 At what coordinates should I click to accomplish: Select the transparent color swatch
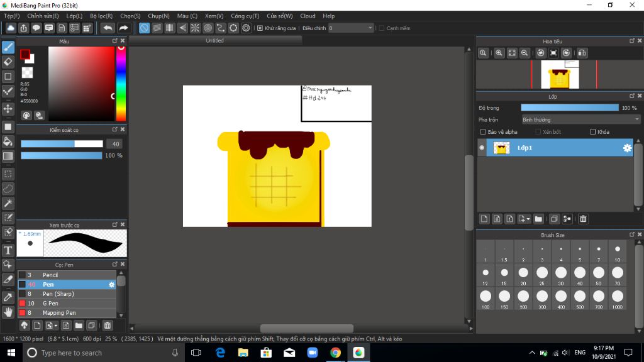point(27,73)
